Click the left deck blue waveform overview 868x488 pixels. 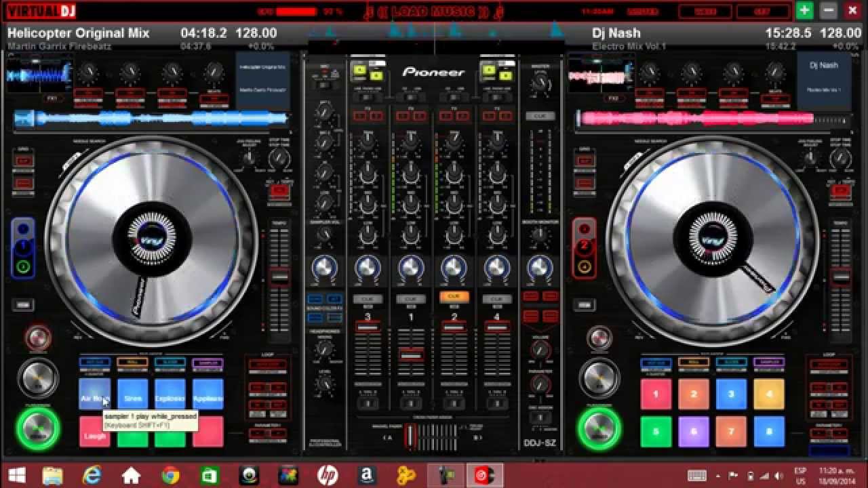pos(151,119)
